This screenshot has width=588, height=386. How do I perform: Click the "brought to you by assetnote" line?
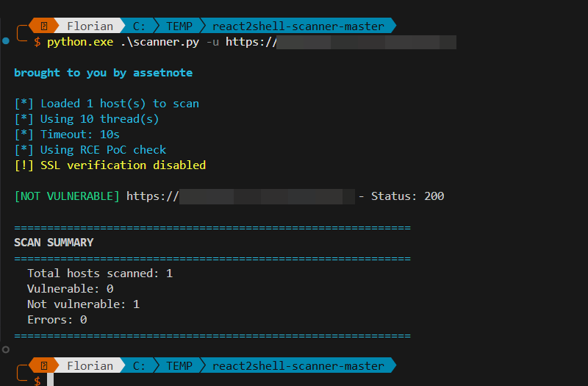pyautogui.click(x=103, y=73)
